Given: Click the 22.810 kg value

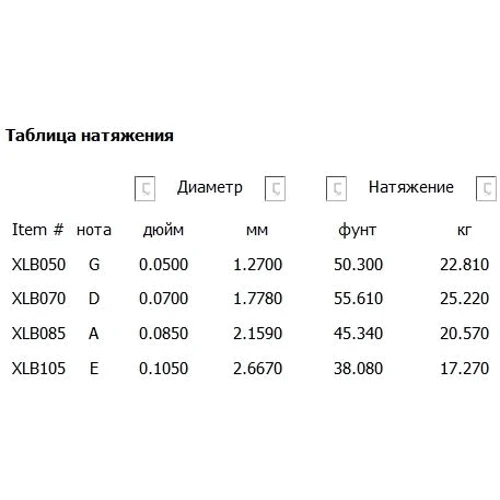Looking at the screenshot, I should point(464,265).
